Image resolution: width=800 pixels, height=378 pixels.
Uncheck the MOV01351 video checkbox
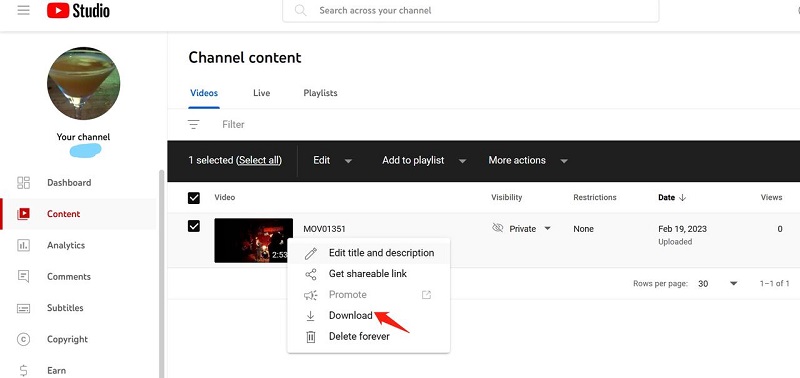tap(194, 225)
